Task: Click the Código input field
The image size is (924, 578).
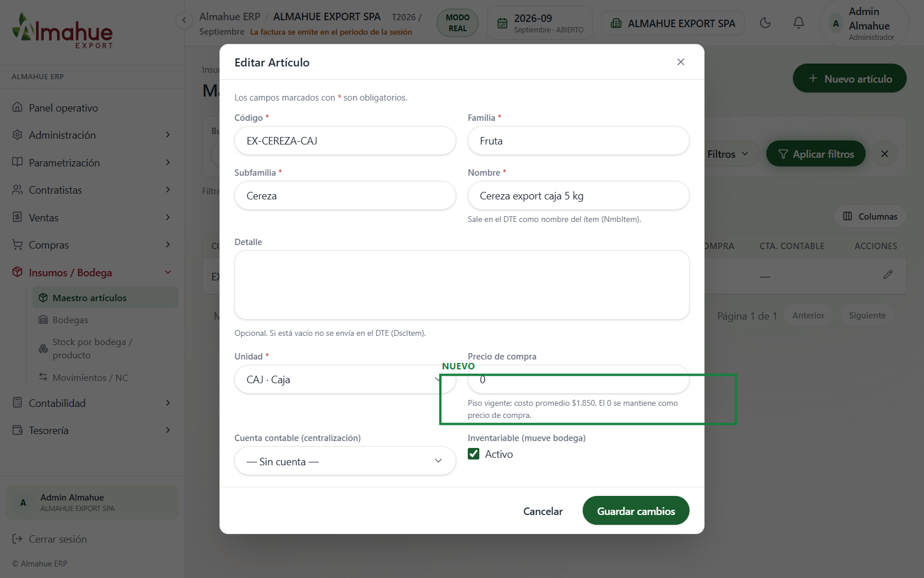Action: 345,140
